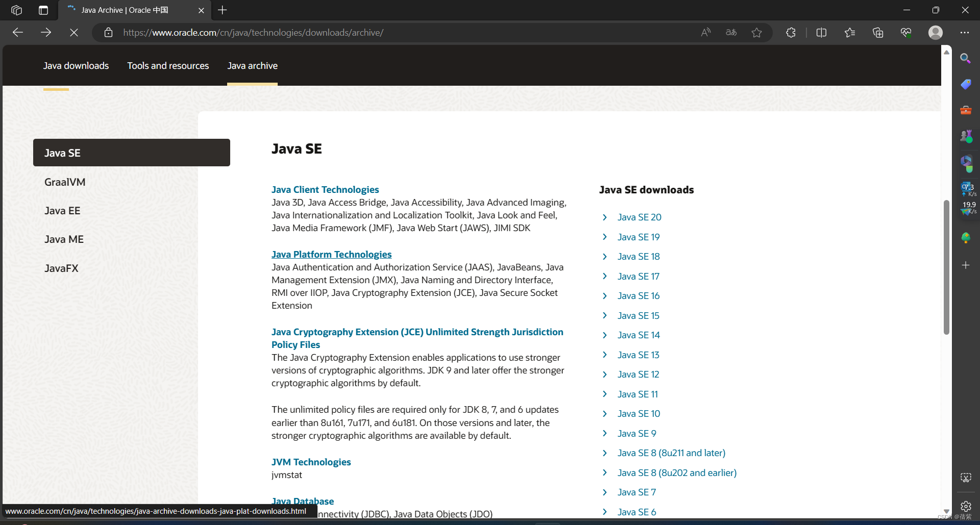This screenshot has width=980, height=525.
Task: Expand the Java SE 16 chevron
Action: (605, 296)
